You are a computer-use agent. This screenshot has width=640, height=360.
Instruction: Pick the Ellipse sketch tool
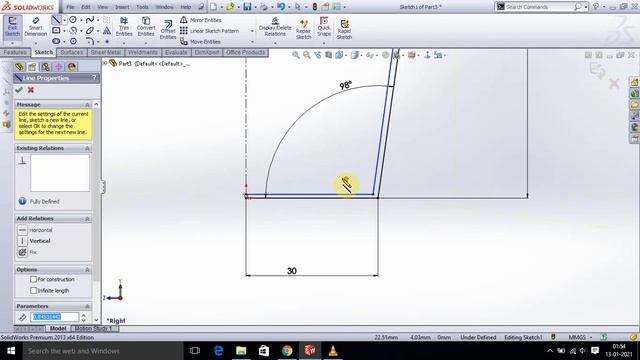[x=90, y=30]
